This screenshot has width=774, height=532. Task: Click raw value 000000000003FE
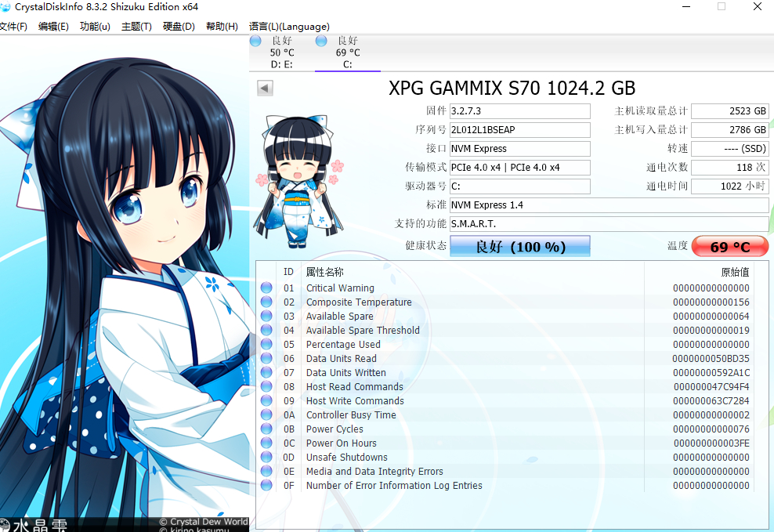click(x=711, y=443)
